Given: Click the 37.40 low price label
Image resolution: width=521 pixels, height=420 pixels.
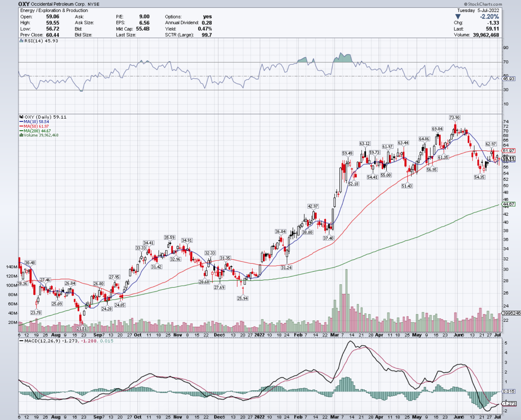Looking at the screenshot, I should click(328, 238).
